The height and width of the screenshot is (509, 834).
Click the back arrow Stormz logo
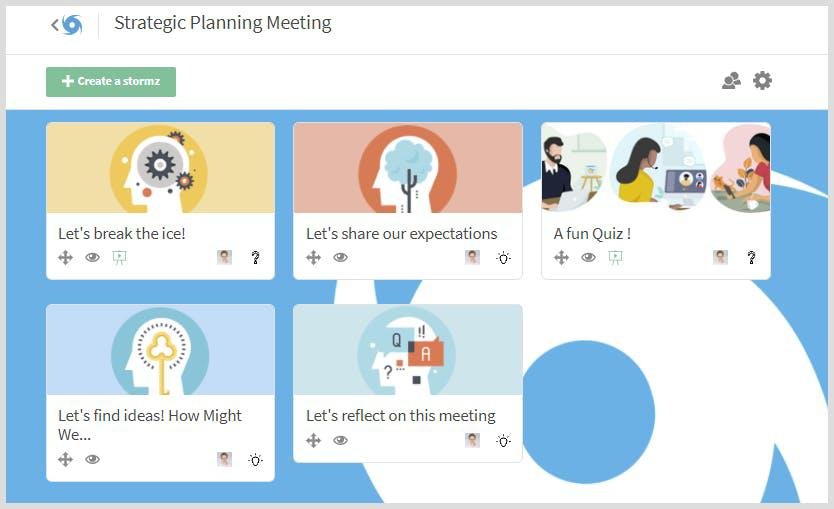point(67,25)
